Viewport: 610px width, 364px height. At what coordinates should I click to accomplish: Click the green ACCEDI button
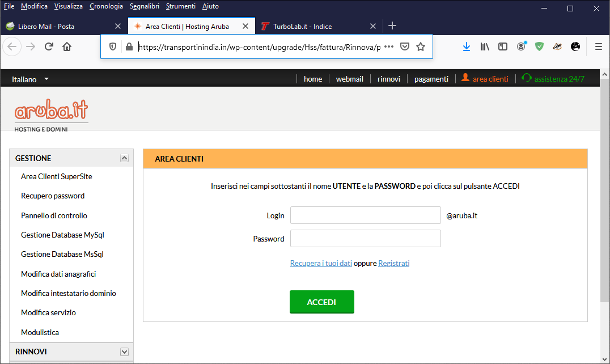point(322,302)
